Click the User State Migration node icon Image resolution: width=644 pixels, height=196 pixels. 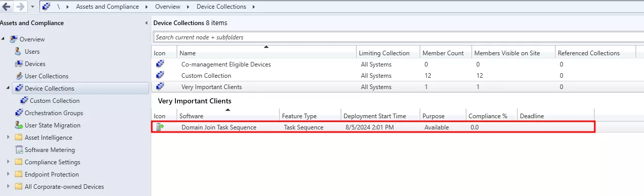pyautogui.click(x=18, y=125)
